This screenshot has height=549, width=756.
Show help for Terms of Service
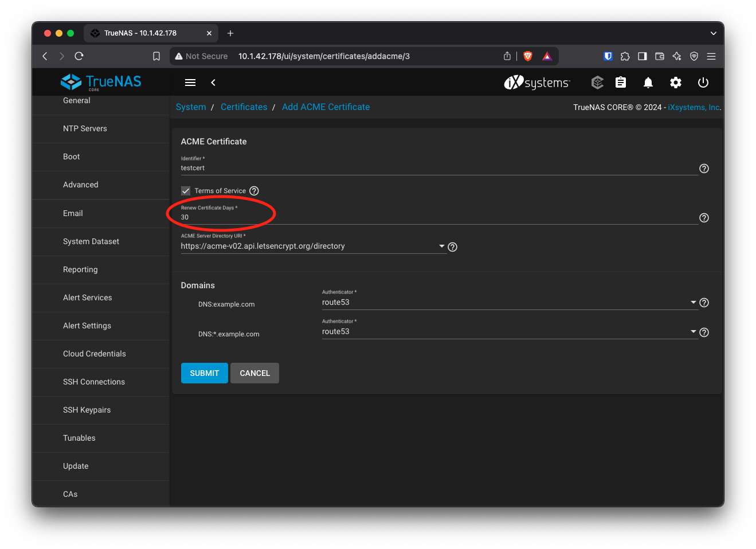(x=254, y=191)
